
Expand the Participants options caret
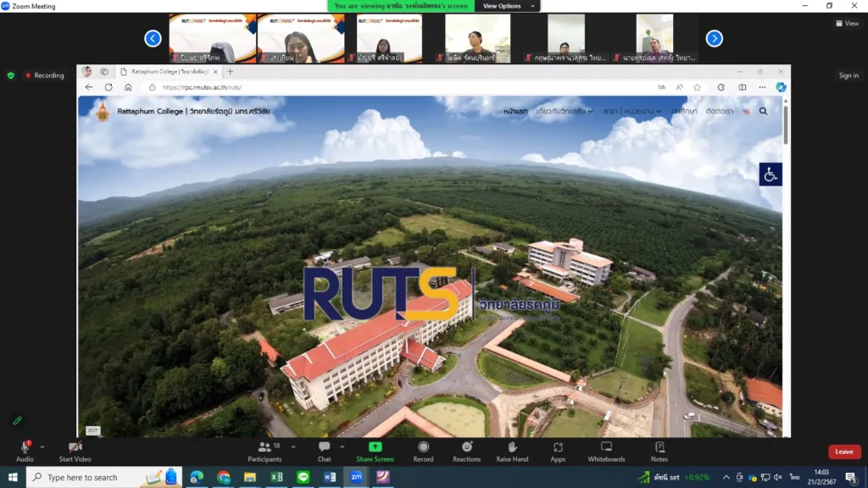[293, 447]
